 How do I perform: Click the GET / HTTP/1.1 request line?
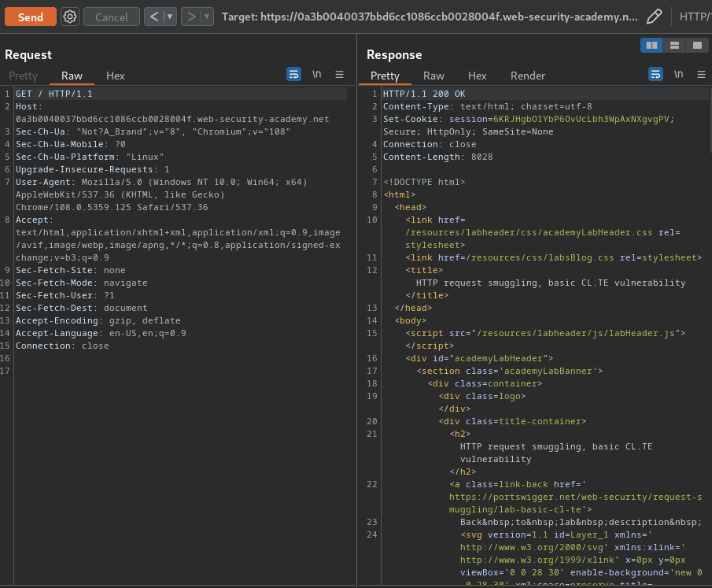(x=54, y=94)
